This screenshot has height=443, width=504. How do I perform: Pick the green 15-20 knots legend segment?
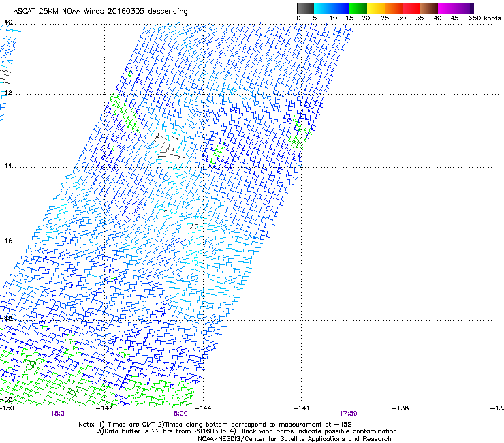click(358, 8)
